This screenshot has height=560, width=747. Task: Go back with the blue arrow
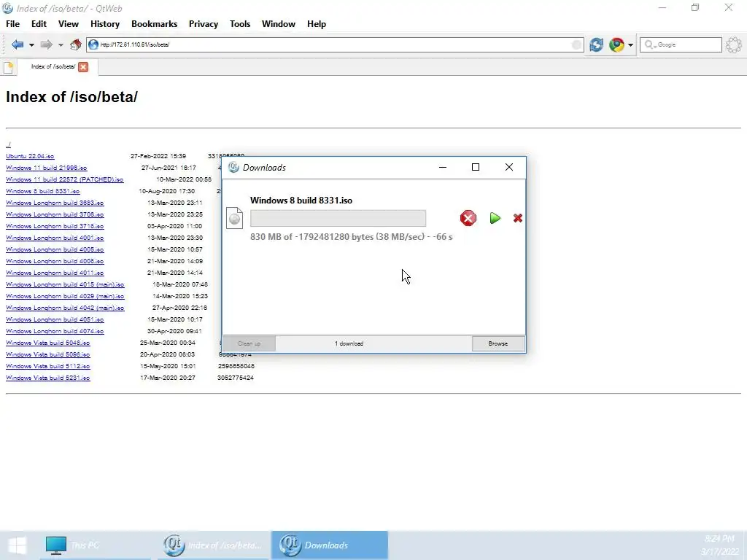point(18,44)
